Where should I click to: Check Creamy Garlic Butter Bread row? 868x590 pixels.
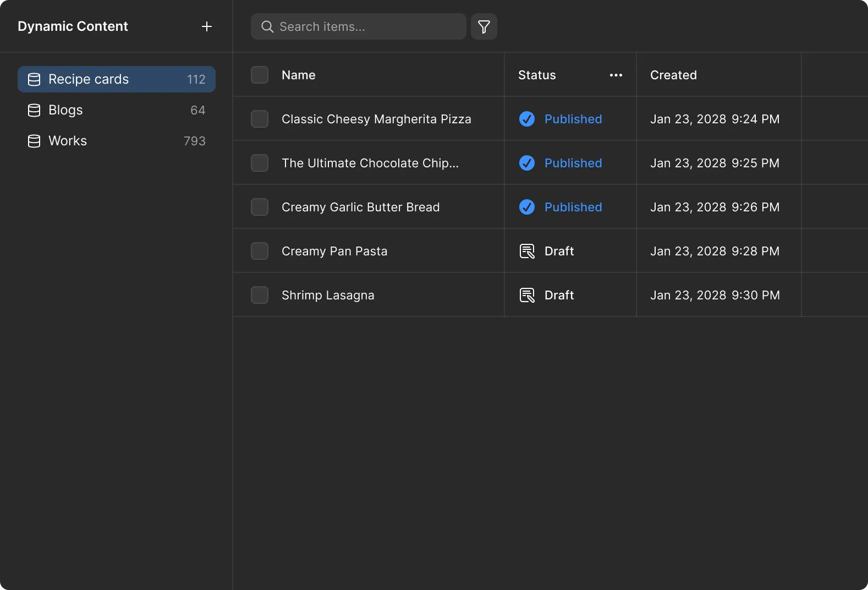260,207
